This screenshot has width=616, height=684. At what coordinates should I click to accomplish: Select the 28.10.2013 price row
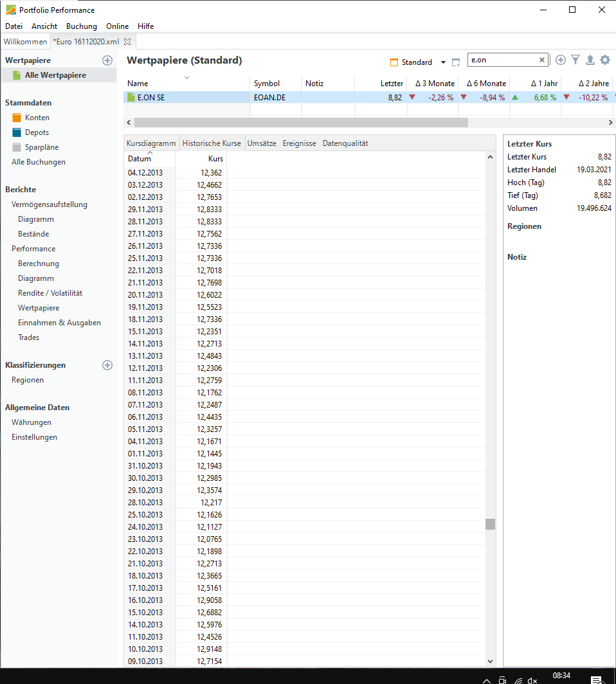(305, 503)
